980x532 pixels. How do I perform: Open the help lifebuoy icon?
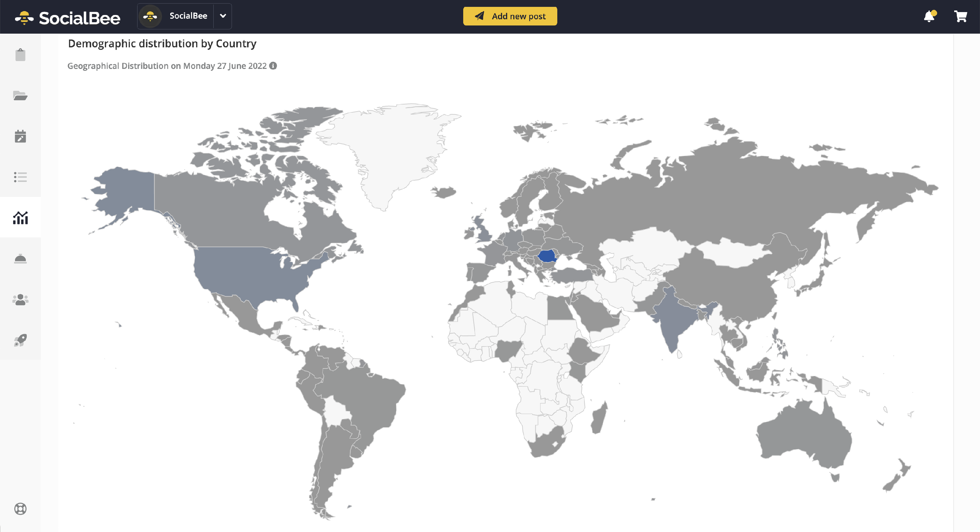point(20,508)
